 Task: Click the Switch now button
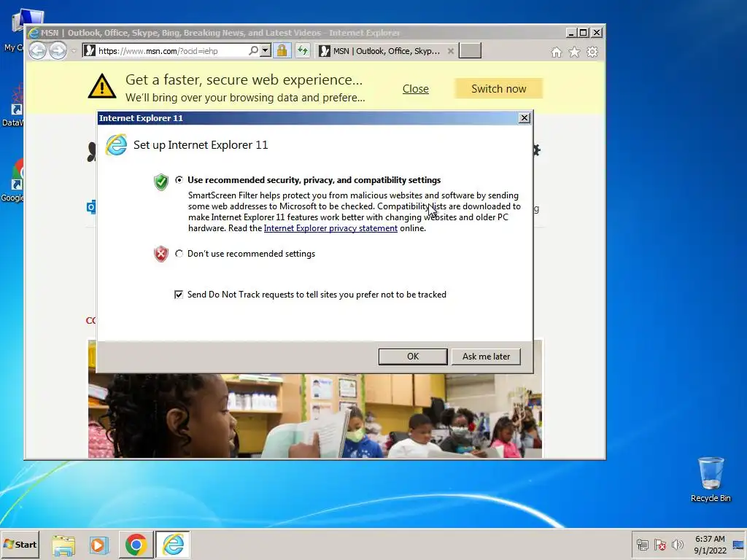[x=498, y=88]
